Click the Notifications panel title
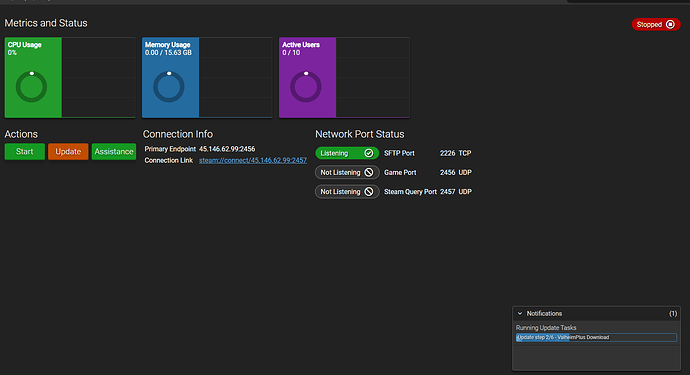This screenshot has width=690, height=375. point(544,313)
